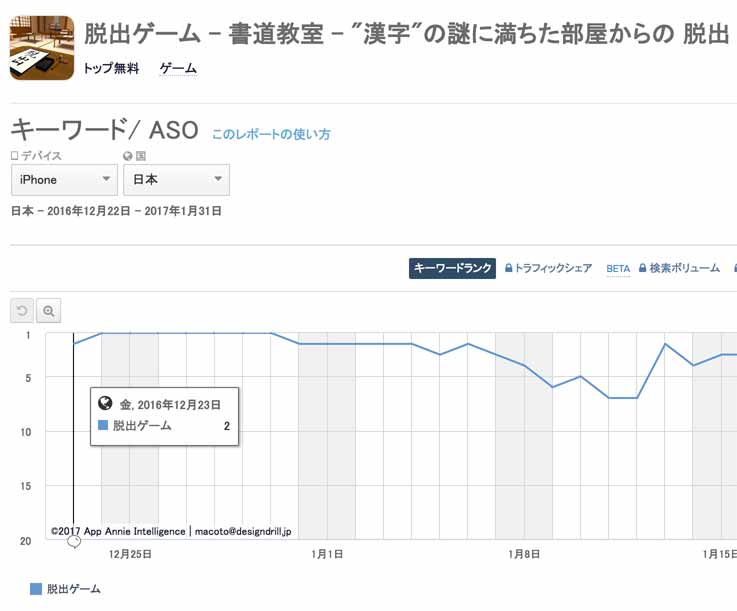Open the 日本 country dropdown
This screenshot has width=737, height=611.
point(176,180)
